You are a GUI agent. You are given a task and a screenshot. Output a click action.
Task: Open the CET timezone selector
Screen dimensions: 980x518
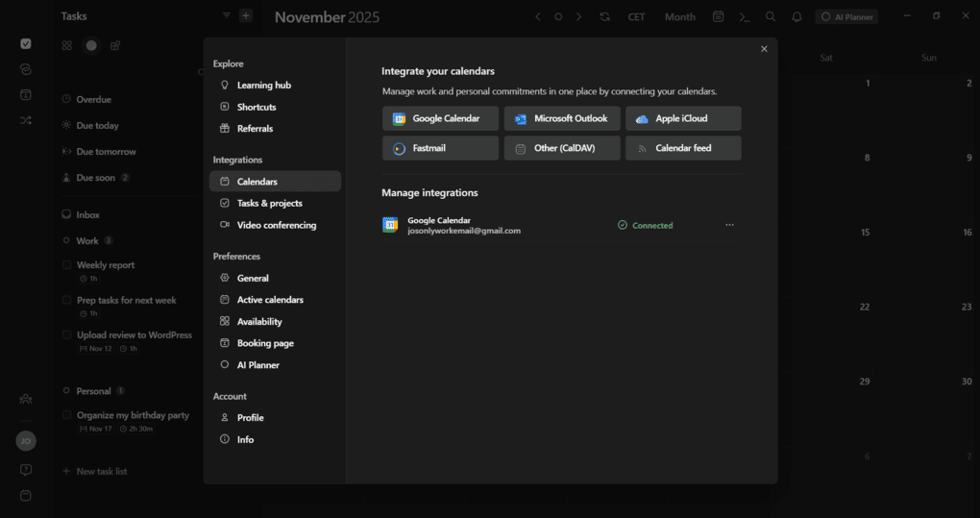click(636, 17)
